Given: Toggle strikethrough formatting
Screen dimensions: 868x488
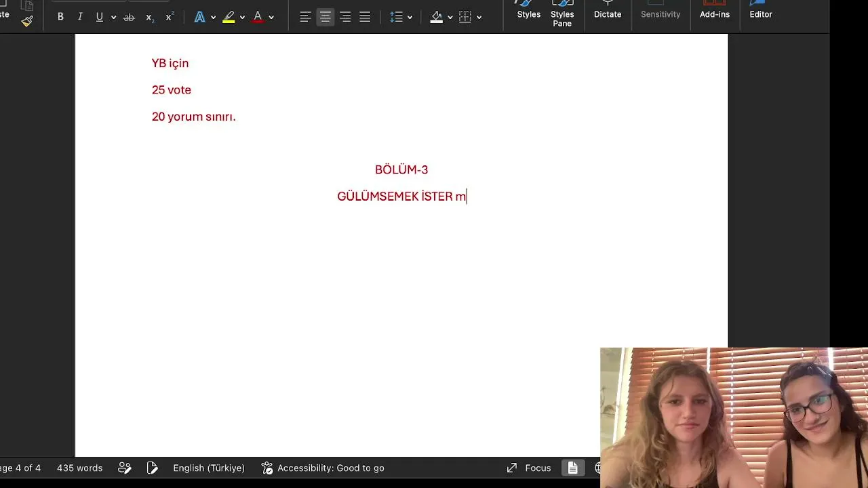Looking at the screenshot, I should click(x=129, y=17).
